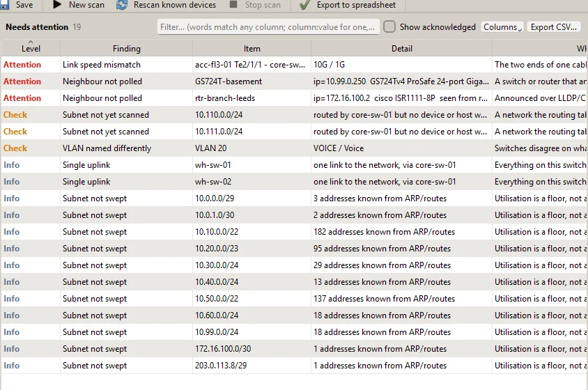Screen dimensions: 588x390
Task: Click the ip=172.16.100.2 cisco ISR1111-8P detail
Action: coord(401,98)
